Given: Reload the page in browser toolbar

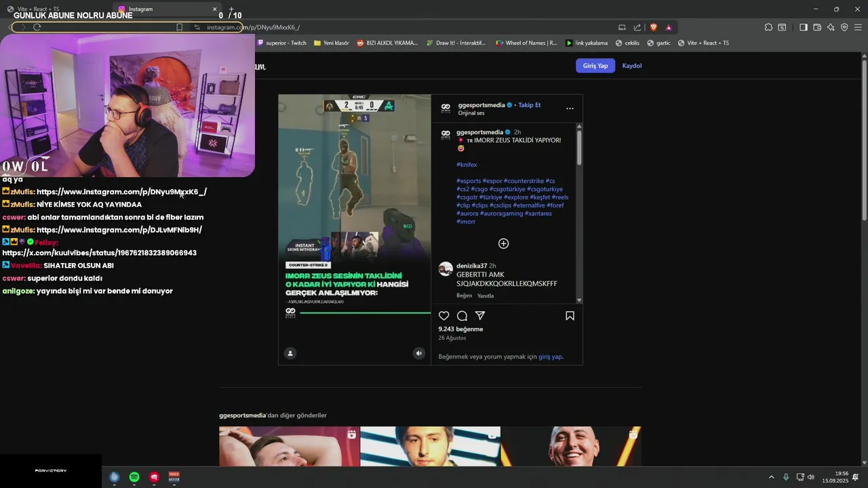Looking at the screenshot, I should pyautogui.click(x=37, y=27).
